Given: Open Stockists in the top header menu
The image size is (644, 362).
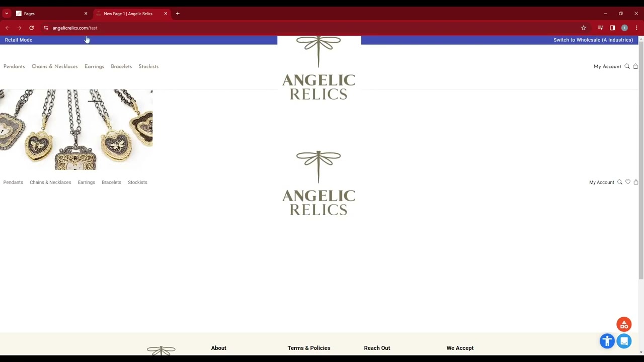Looking at the screenshot, I should [148, 66].
